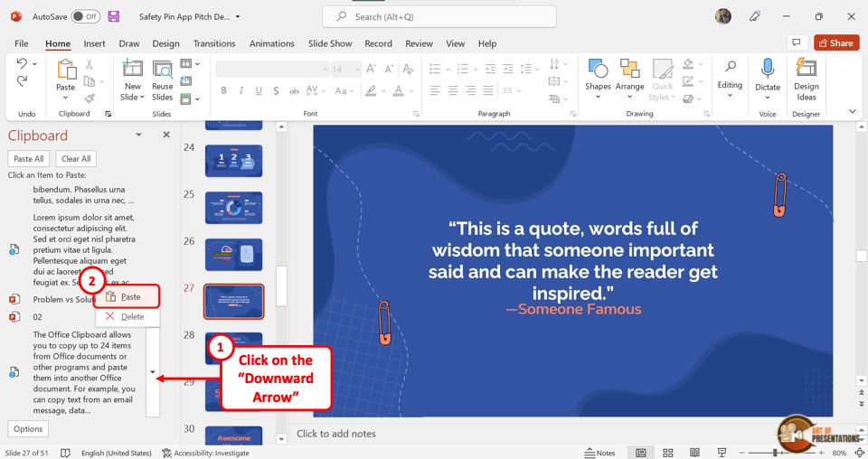Click the Undo arrow icon
This screenshot has width=868, height=459.
(21, 63)
